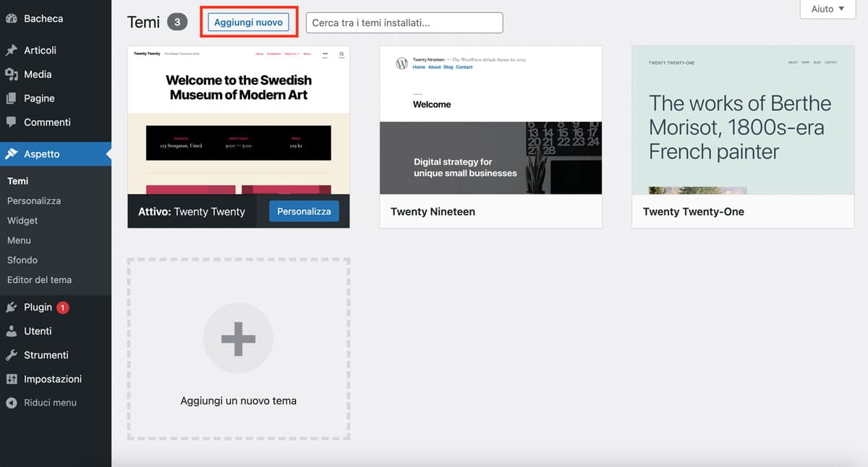The height and width of the screenshot is (467, 868).
Task: Click the Riduci menu collapse arrow icon
Action: point(12,403)
